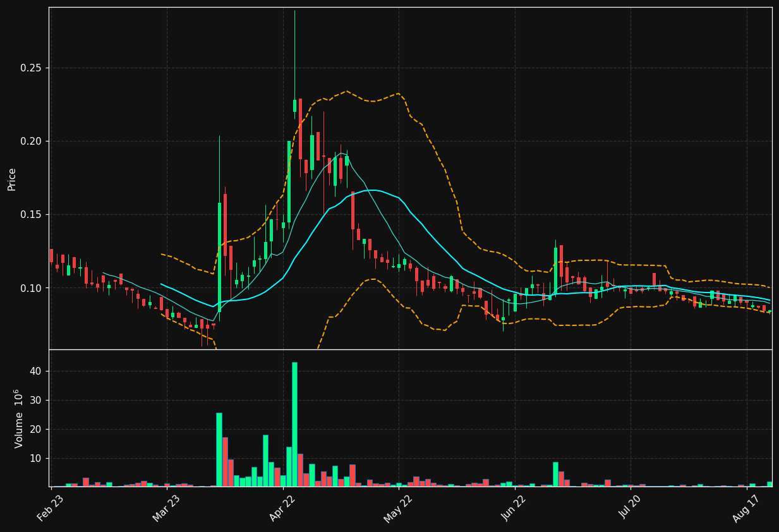
Task: Click the tallest green volume bar
Action: pos(294,424)
